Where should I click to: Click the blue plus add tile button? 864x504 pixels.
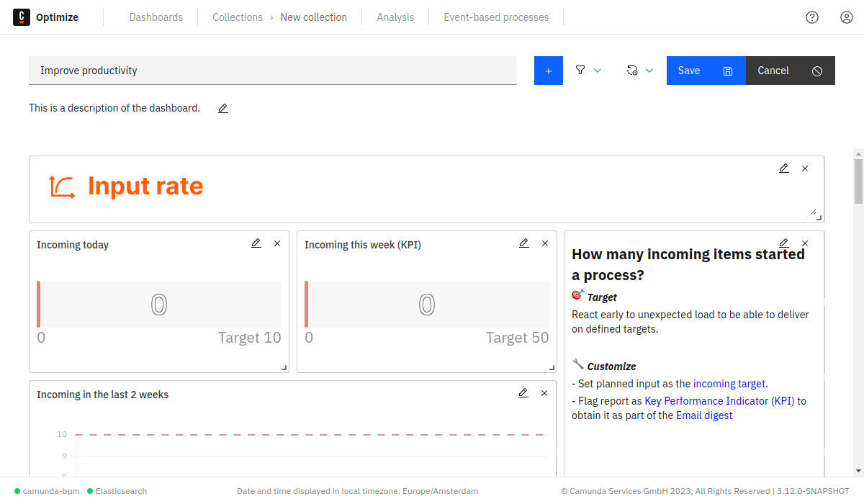point(548,71)
